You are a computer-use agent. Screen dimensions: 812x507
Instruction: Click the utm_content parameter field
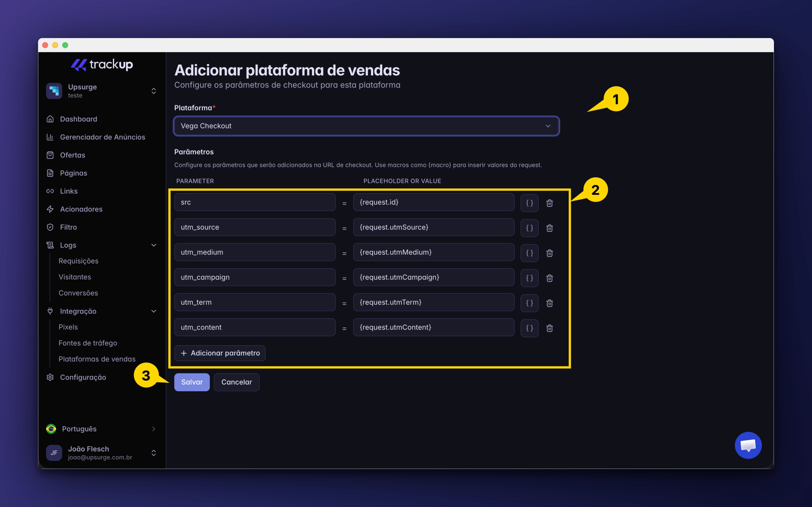click(x=255, y=327)
